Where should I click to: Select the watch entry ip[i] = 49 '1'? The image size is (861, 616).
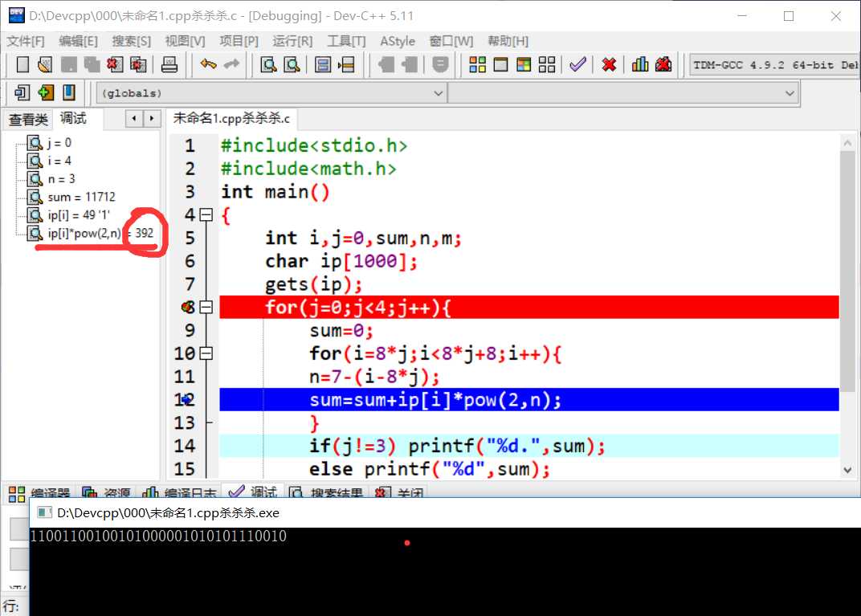[x=79, y=215]
